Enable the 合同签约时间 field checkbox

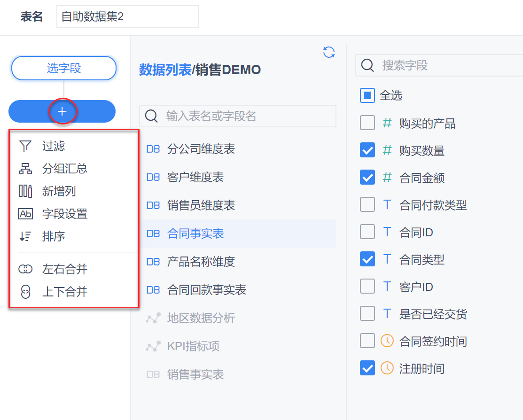pyautogui.click(x=367, y=341)
